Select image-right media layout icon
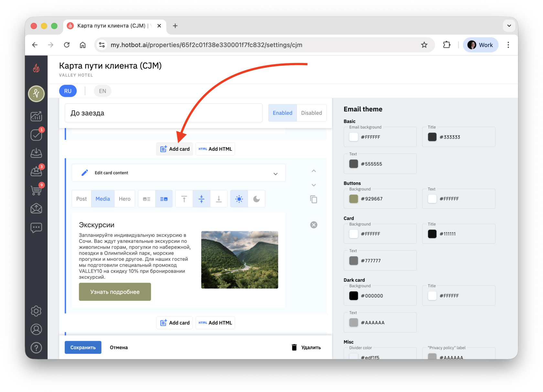Screen dimensions: 543x392 click(164, 199)
